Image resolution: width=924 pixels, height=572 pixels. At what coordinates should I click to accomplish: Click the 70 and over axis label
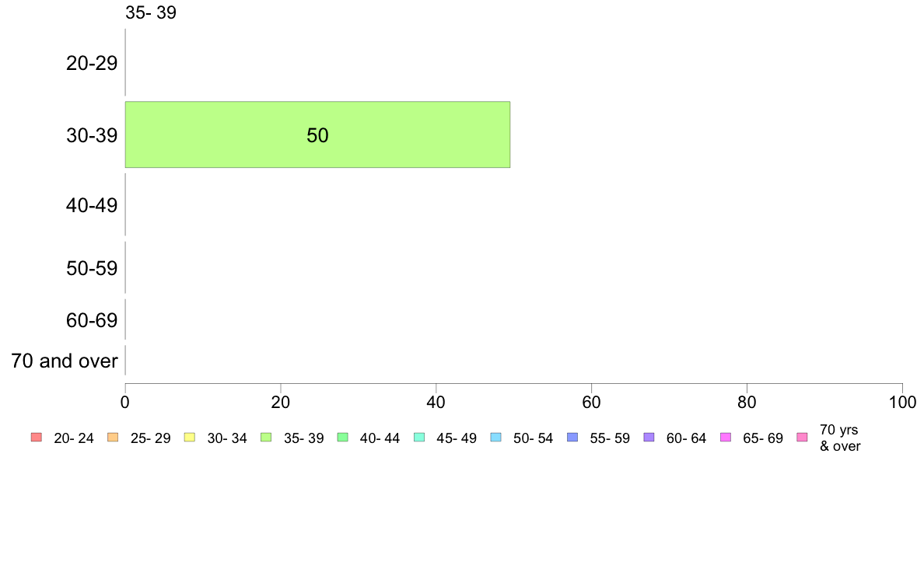(65, 361)
